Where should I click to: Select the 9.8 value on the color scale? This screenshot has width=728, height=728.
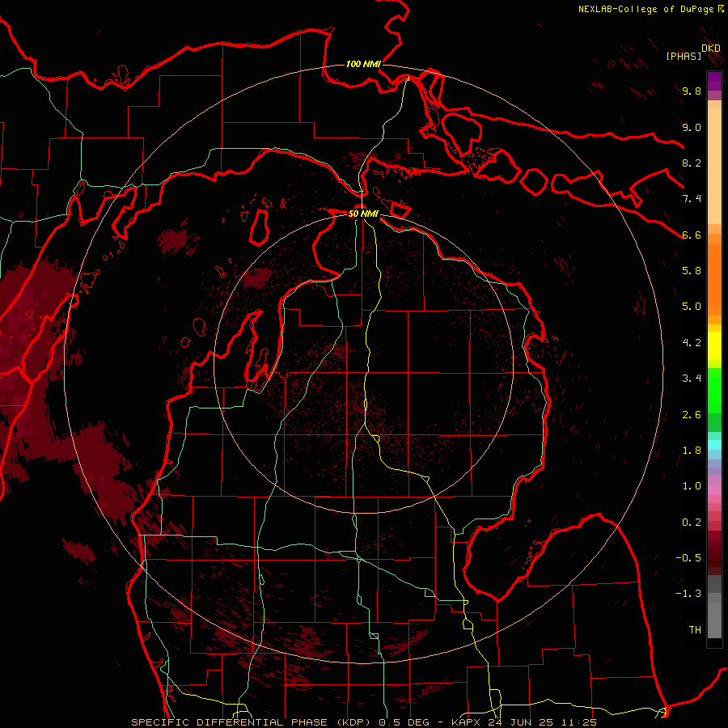(x=692, y=91)
